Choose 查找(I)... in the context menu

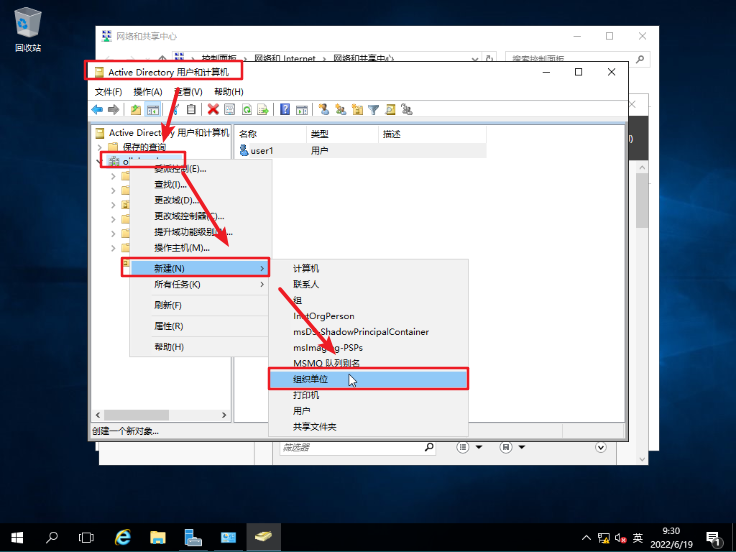[x=201, y=184]
